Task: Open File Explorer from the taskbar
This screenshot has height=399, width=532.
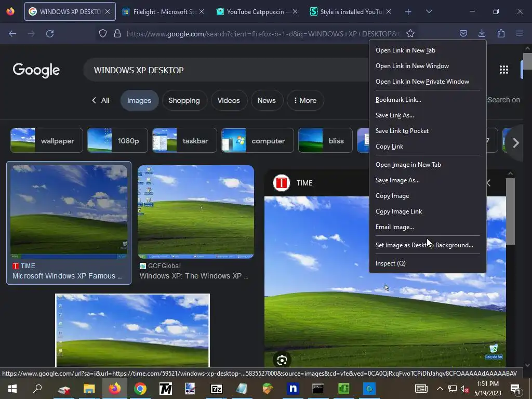Action: pos(89,389)
